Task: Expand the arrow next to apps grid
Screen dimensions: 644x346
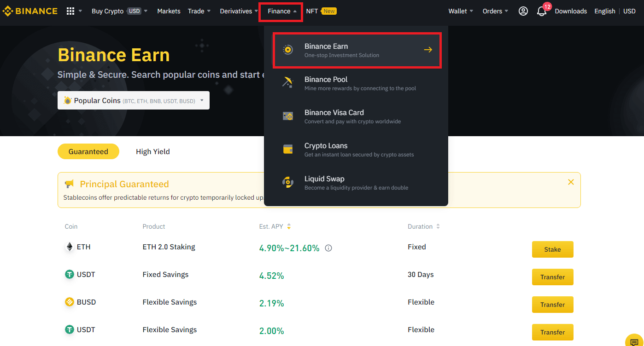Action: [81, 11]
